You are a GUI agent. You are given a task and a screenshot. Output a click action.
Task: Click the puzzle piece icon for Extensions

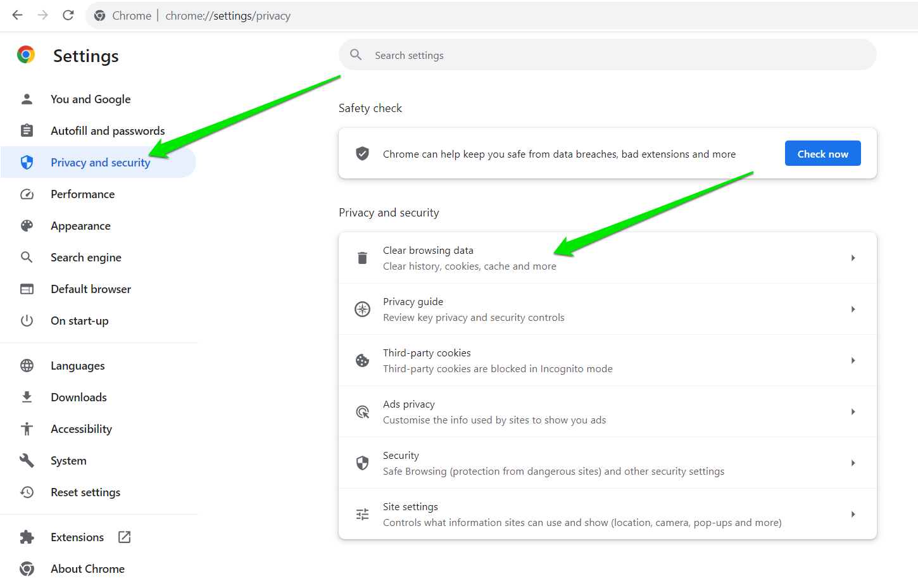click(x=27, y=537)
